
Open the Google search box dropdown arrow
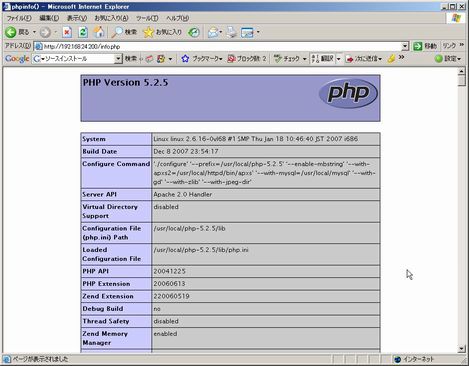tap(118, 59)
